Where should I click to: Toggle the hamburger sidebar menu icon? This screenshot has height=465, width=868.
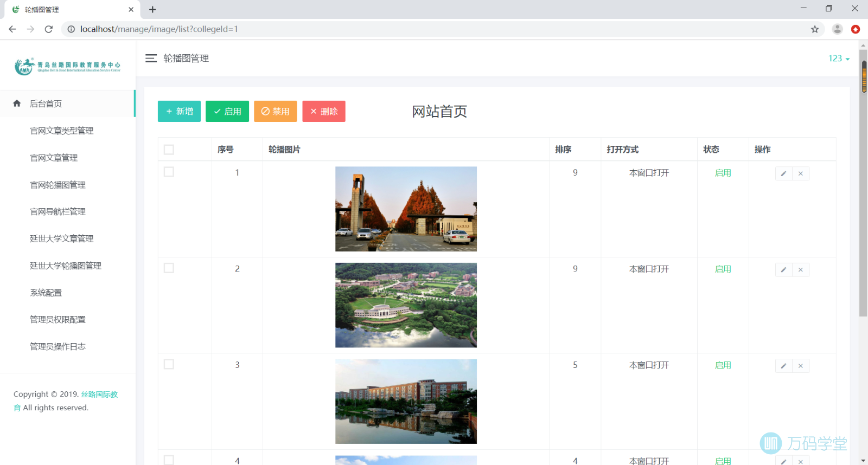click(151, 58)
